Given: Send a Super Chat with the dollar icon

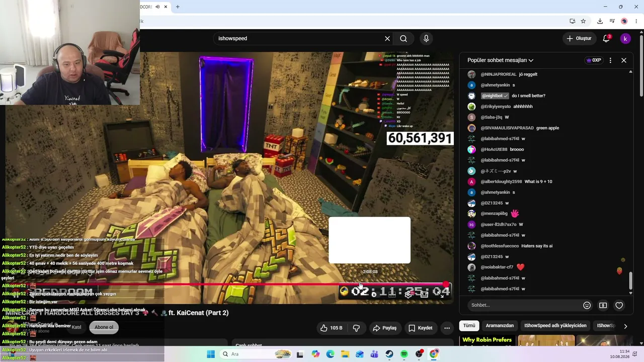Looking at the screenshot, I should pyautogui.click(x=603, y=305).
